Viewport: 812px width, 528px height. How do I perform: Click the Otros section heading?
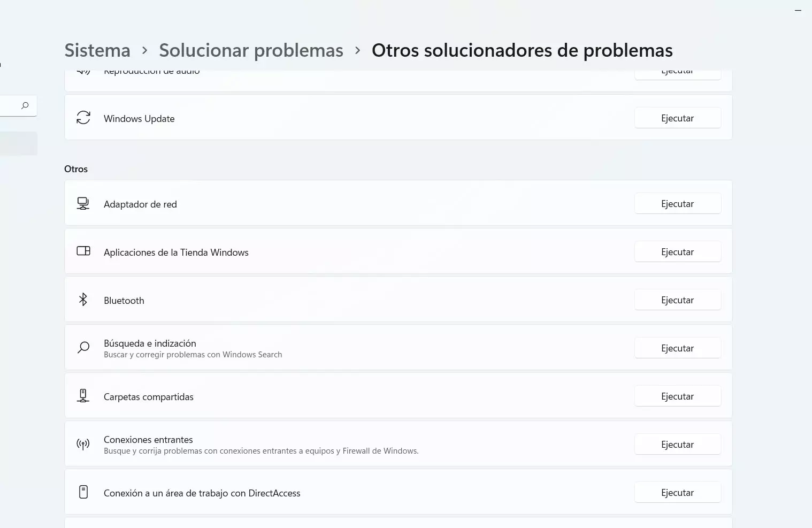point(76,169)
